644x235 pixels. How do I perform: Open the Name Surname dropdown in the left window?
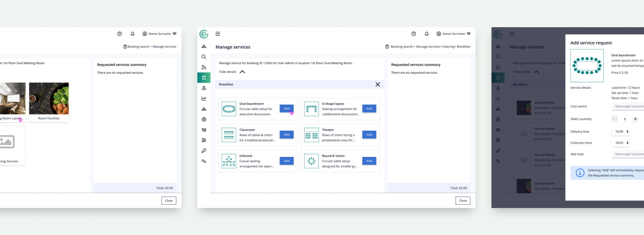[159, 34]
